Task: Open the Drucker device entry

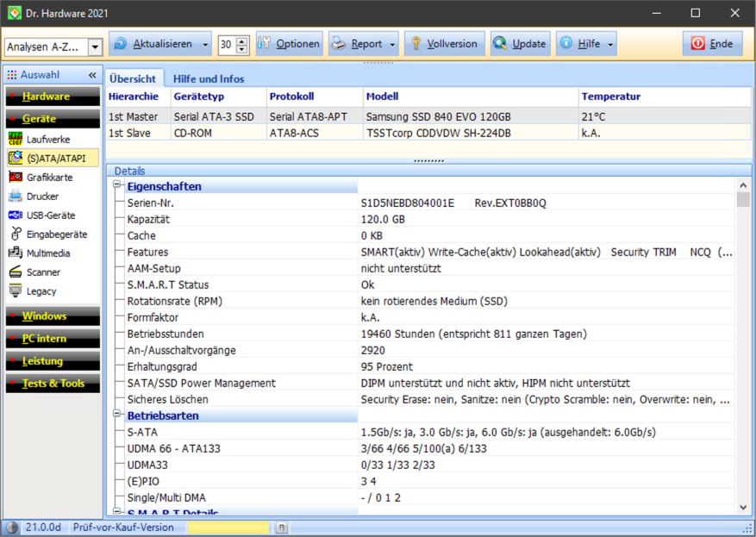Action: pos(42,197)
